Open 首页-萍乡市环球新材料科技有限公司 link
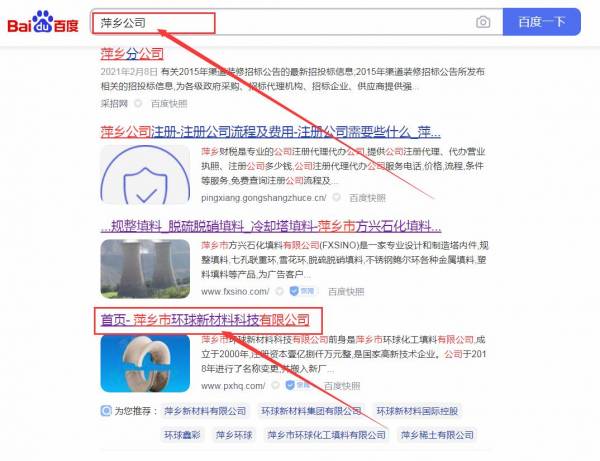This screenshot has height=461, width=600. coord(205,320)
